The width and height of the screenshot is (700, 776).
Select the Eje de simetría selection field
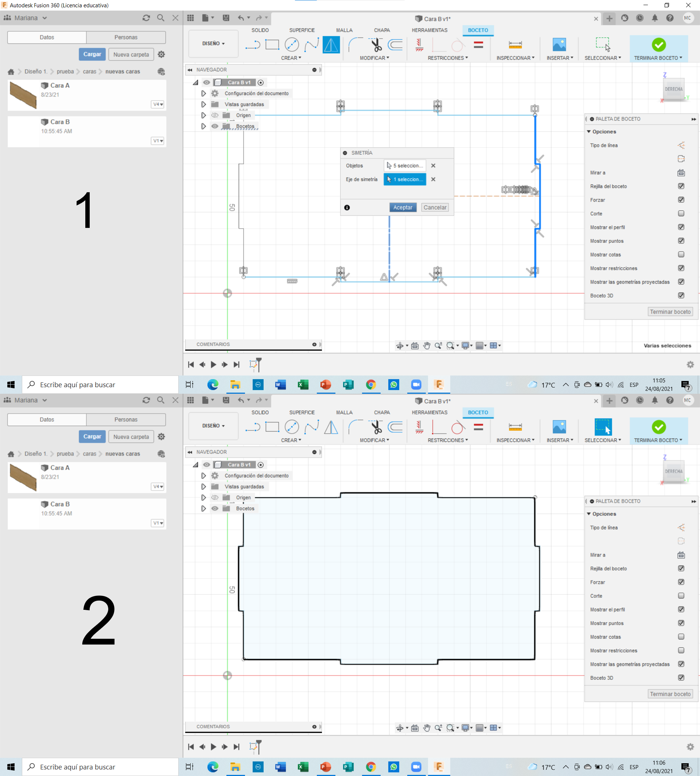click(x=405, y=179)
